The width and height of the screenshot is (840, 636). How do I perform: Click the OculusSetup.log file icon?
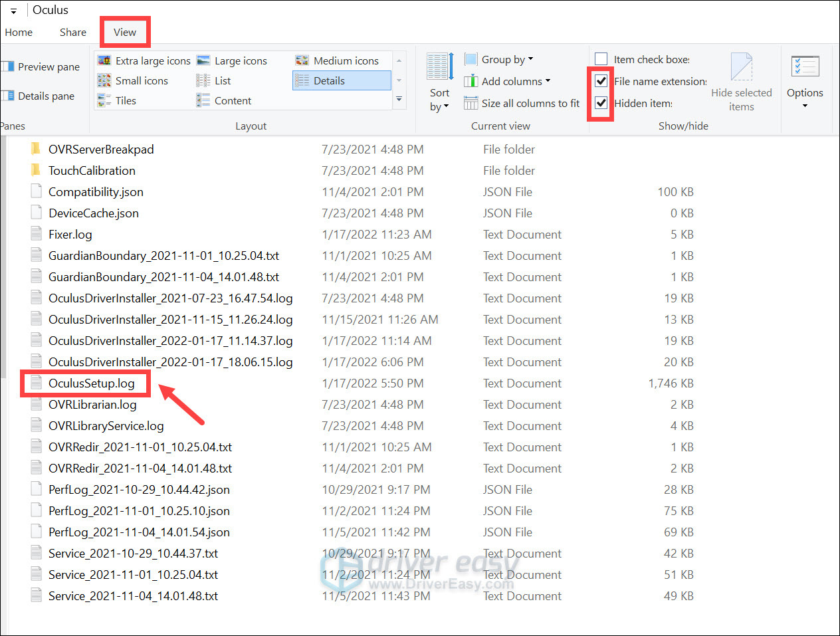point(36,383)
